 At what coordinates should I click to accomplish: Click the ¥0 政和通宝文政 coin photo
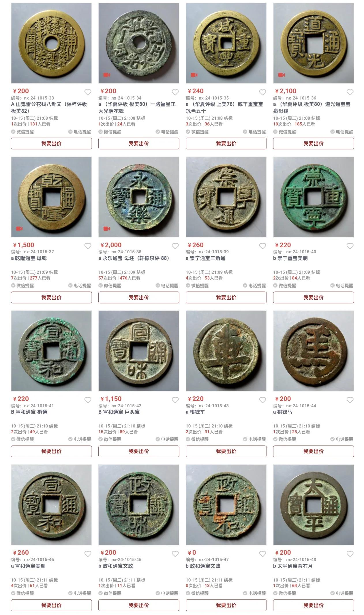(226, 505)
